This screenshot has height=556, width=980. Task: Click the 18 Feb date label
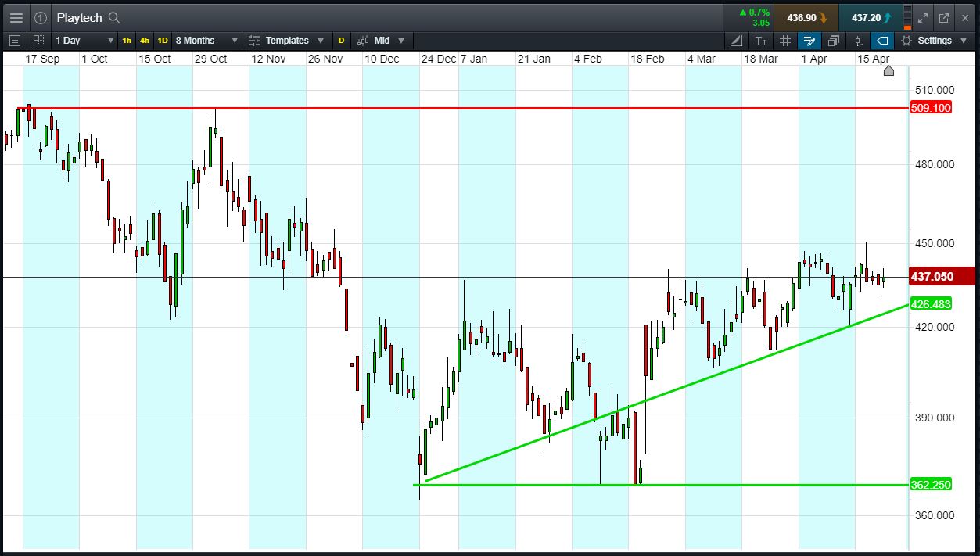pos(648,59)
